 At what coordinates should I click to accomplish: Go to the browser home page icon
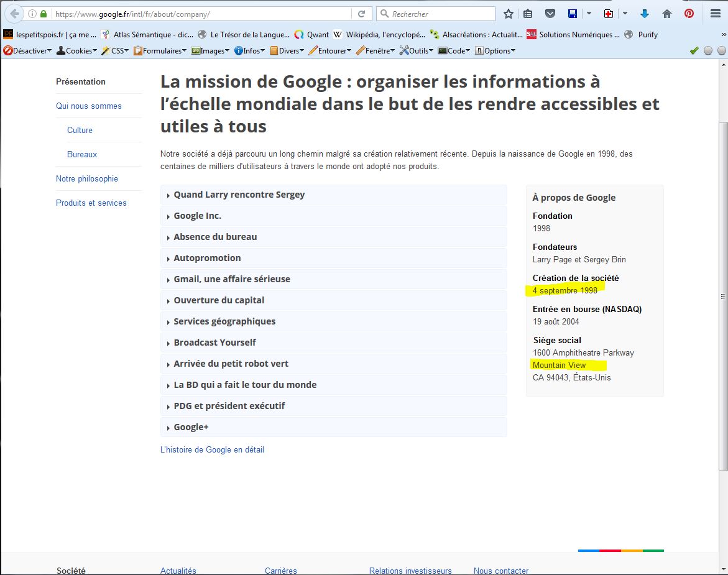(667, 14)
